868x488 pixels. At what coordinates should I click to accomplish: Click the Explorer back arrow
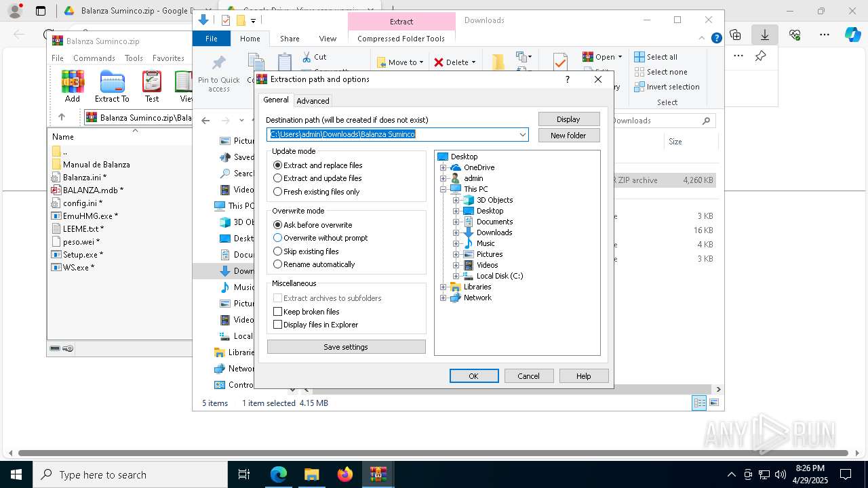pos(205,121)
